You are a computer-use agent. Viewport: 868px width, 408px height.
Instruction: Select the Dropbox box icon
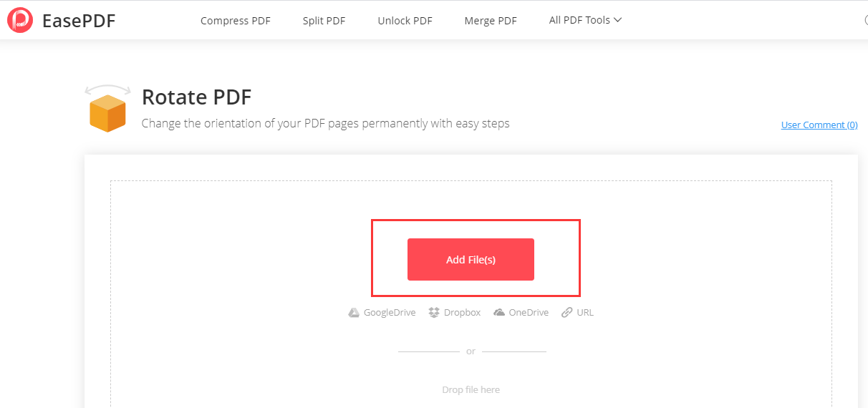tap(434, 313)
